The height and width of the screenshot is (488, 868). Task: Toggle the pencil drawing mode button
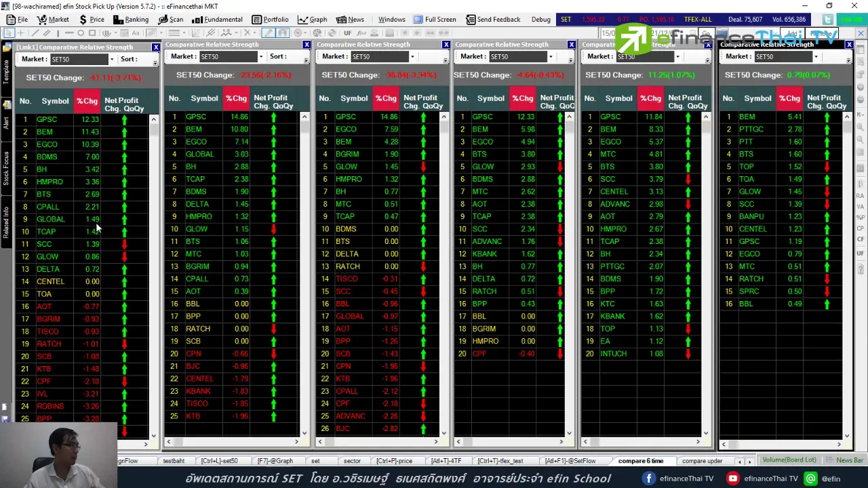tap(268, 33)
